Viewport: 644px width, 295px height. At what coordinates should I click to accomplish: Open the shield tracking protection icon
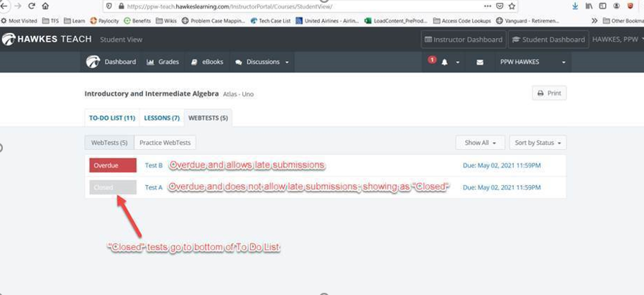click(x=109, y=6)
